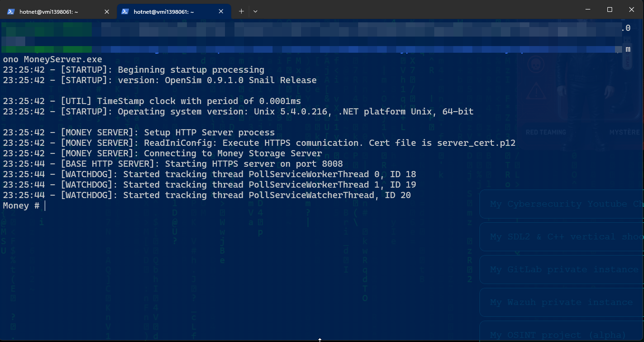Maximize the Windows Terminal window
The image size is (644, 342).
pos(610,9)
